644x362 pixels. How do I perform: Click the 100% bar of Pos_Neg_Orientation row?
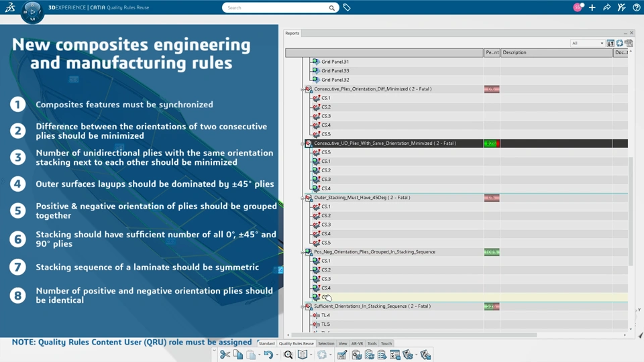492,252
